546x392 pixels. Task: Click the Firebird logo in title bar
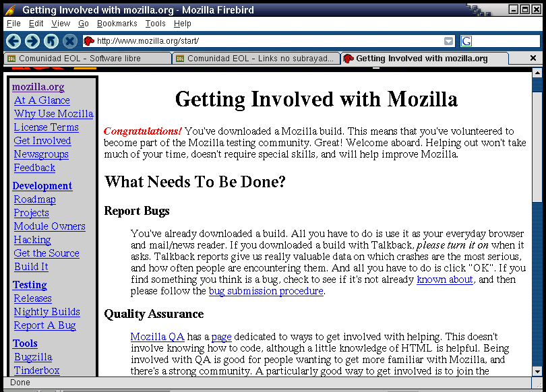[x=10, y=9]
